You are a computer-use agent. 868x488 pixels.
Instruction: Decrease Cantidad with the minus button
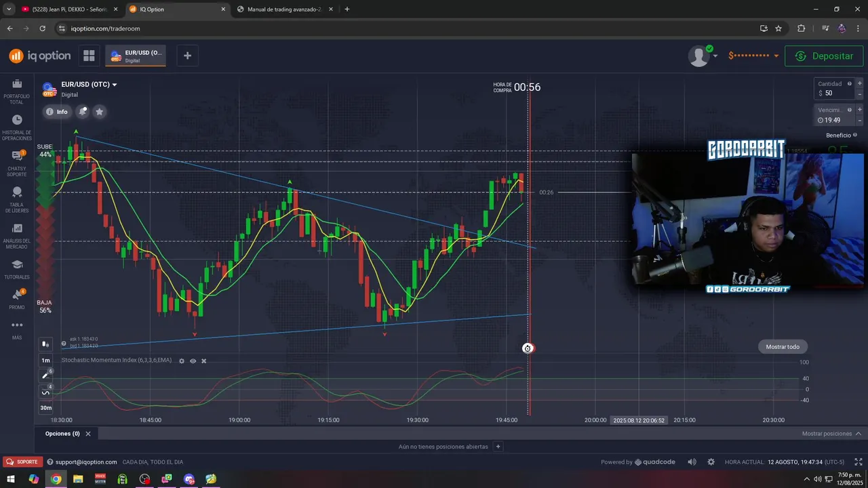pyautogui.click(x=859, y=94)
